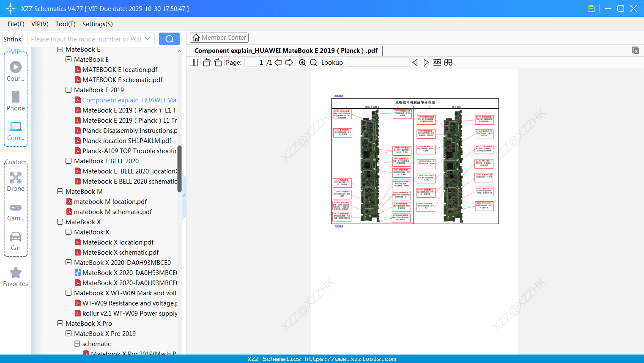
Task: Open Matebook E BELL 2020 schematic file
Action: [x=129, y=181]
